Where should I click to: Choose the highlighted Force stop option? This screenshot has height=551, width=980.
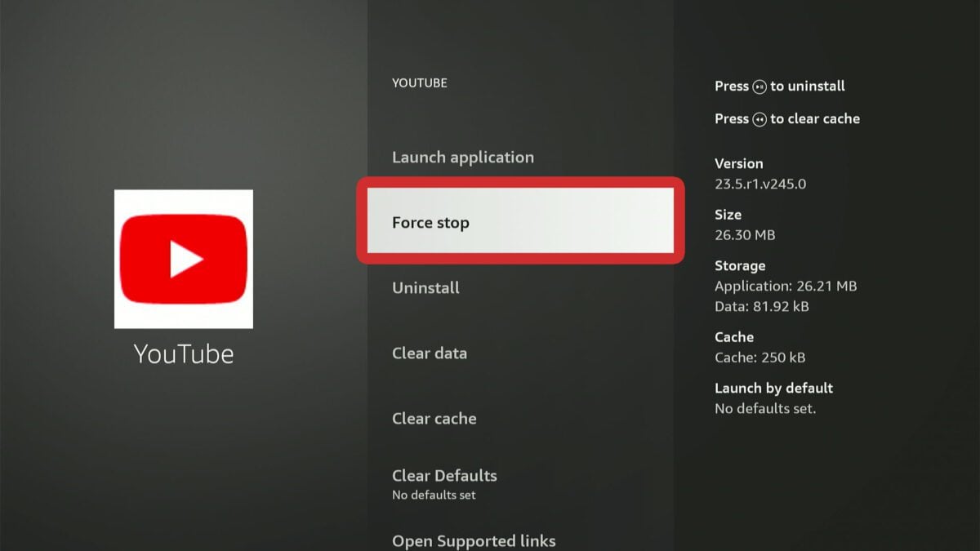520,222
